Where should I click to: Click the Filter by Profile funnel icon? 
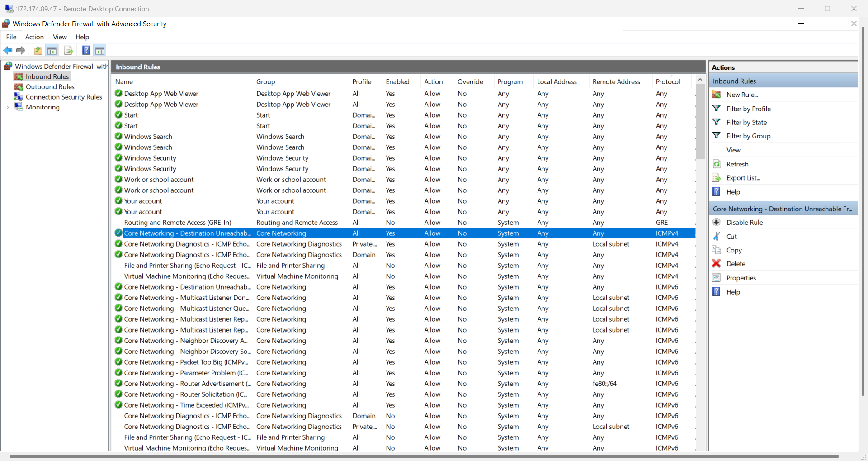(717, 109)
